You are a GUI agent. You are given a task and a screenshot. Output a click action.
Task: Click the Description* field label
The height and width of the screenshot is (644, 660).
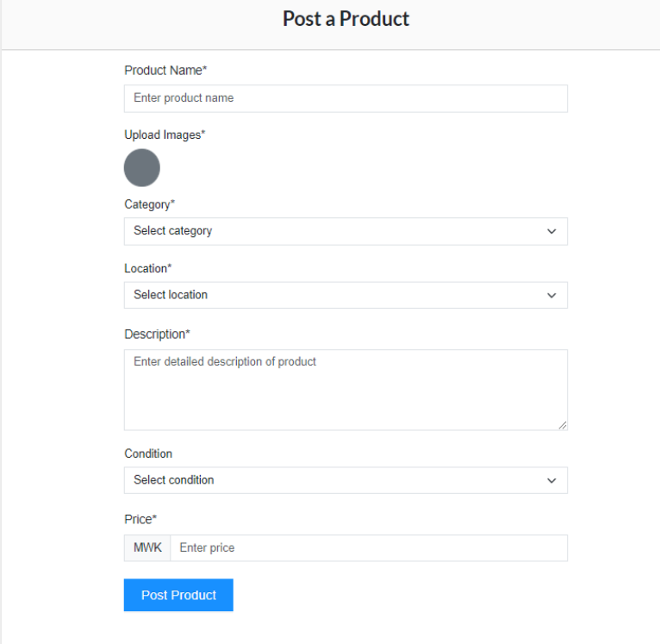157,334
